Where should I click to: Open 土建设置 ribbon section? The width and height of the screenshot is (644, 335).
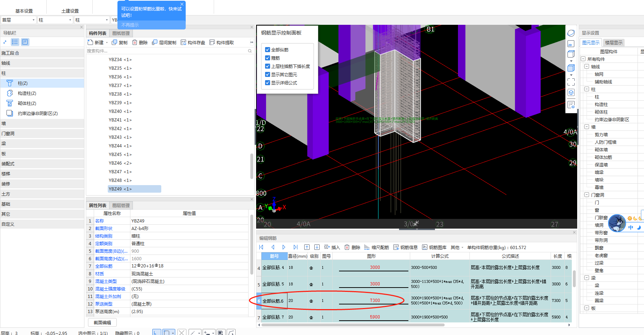(x=70, y=11)
